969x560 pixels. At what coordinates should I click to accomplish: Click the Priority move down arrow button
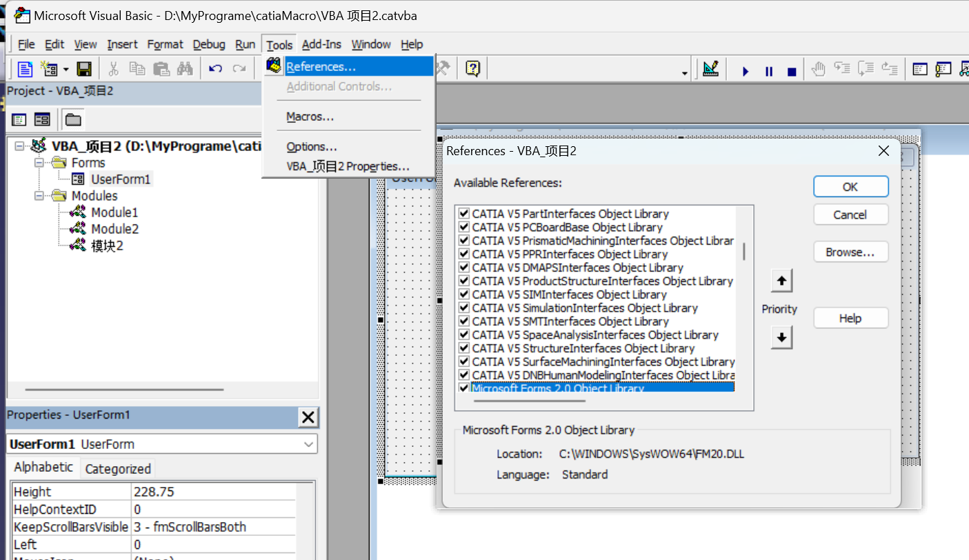[781, 338]
